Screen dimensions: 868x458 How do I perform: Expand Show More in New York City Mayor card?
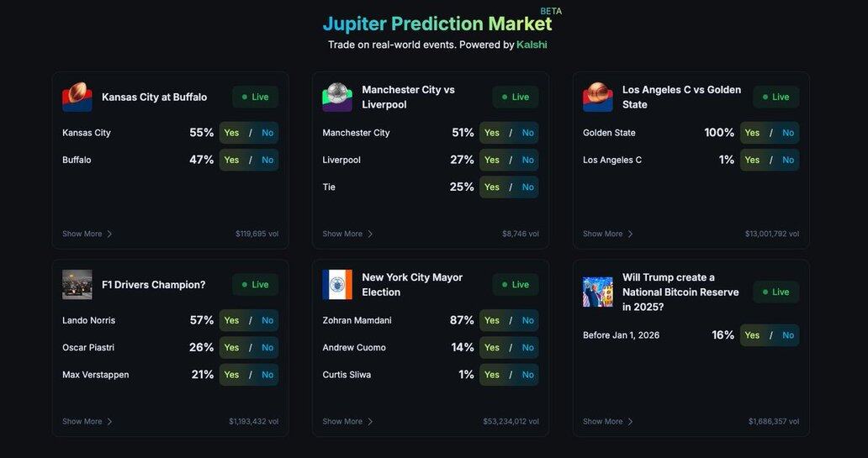point(347,421)
